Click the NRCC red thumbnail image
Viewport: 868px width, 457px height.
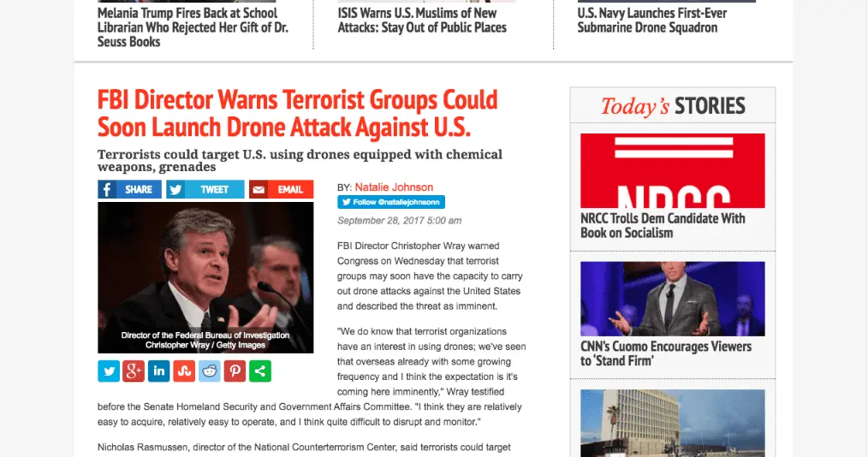pyautogui.click(x=673, y=170)
